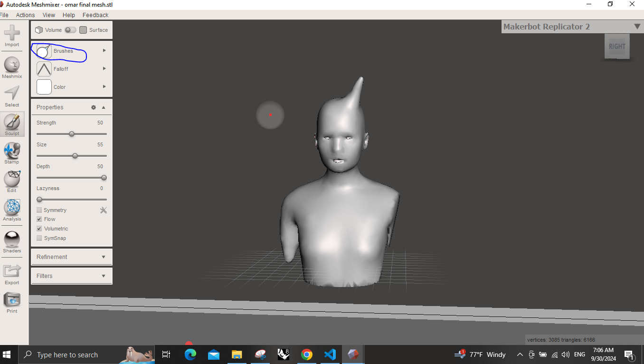Click the white Color swatch

pos(44,87)
